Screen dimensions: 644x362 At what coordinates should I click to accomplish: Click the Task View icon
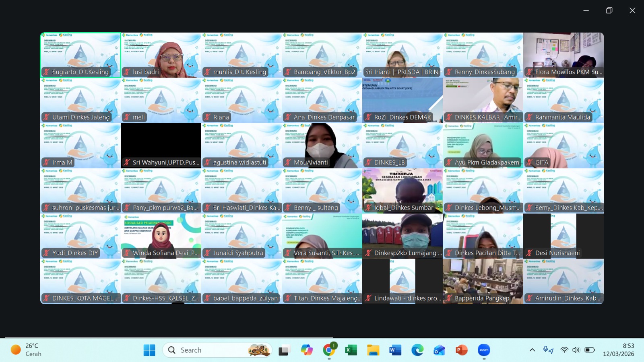(x=285, y=350)
